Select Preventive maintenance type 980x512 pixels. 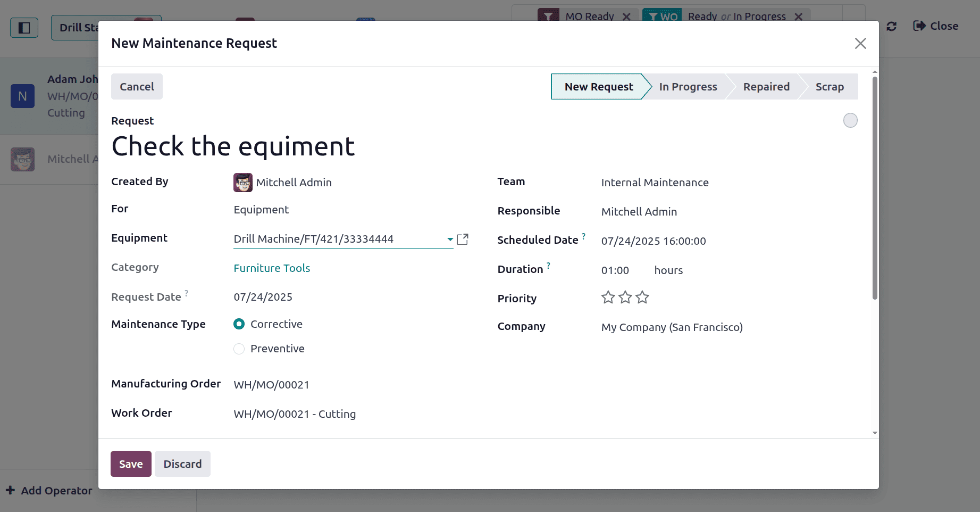(x=239, y=349)
